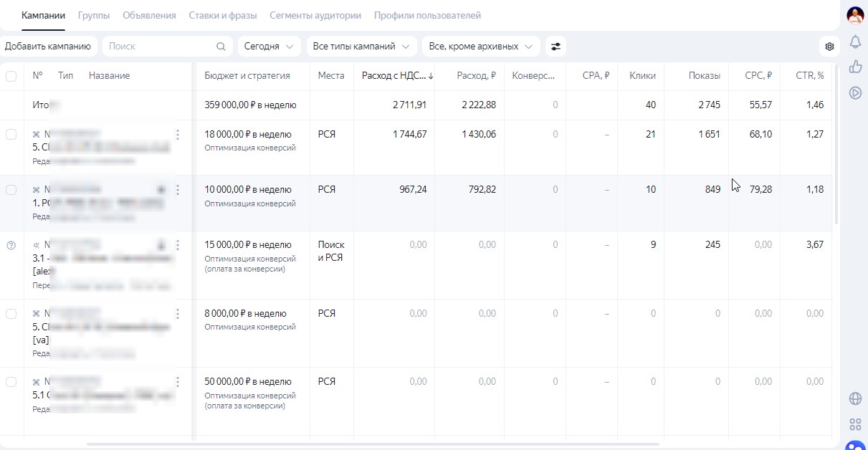The height and width of the screenshot is (450, 868).
Task: Switch to the "Группы" tab
Action: click(94, 15)
